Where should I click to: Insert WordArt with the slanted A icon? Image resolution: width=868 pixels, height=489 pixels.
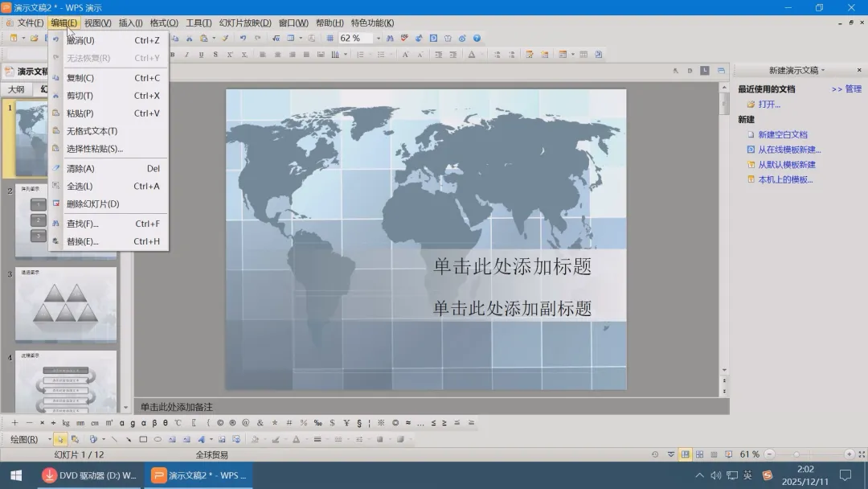point(201,439)
